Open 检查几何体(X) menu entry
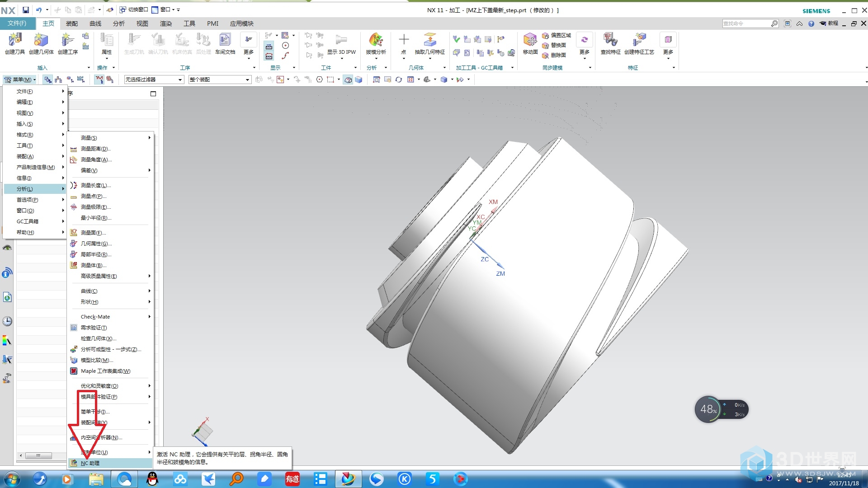This screenshot has height=488, width=868. coord(111,338)
